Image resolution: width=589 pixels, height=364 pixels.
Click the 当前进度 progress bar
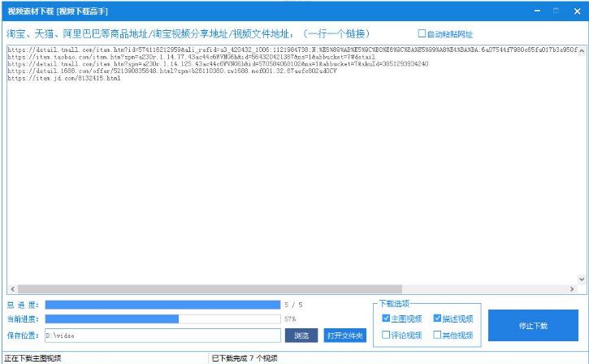click(x=162, y=319)
